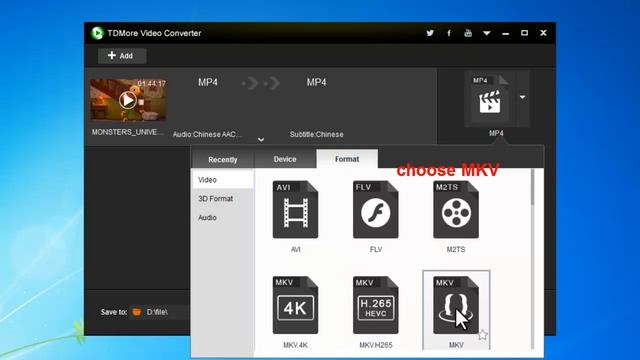Open the MP4 output profile icon
The height and width of the screenshot is (360, 640).
490,99
